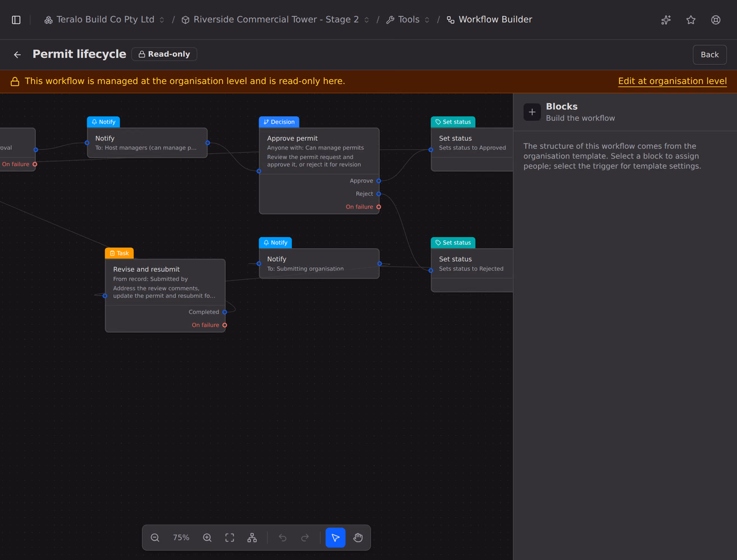Viewport: 737px width, 560px height.
Task: Select the Revise and resubmit task block
Action: click(x=165, y=295)
